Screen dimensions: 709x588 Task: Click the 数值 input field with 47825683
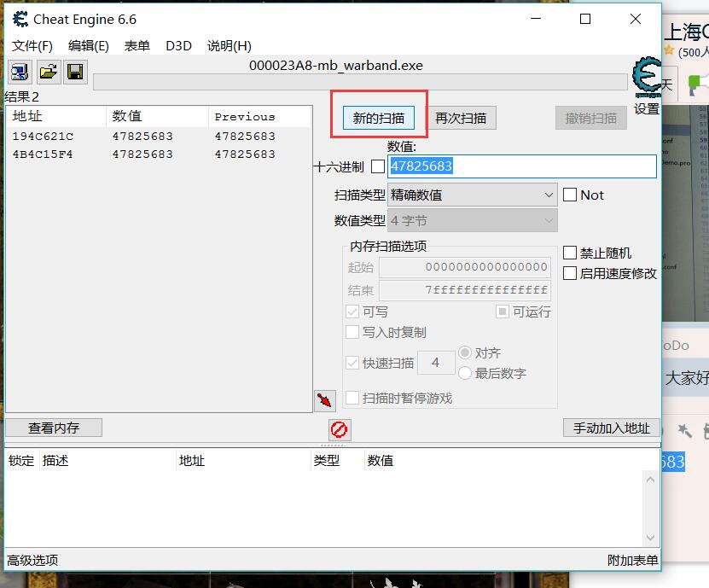pos(522,166)
